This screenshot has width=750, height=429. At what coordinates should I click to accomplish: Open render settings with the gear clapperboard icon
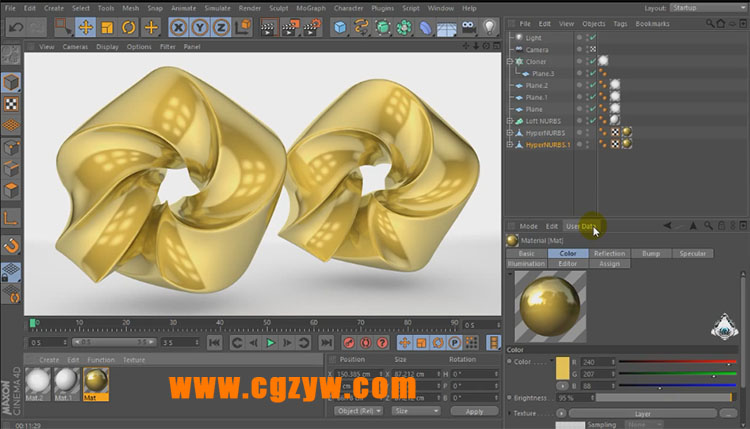click(312, 27)
